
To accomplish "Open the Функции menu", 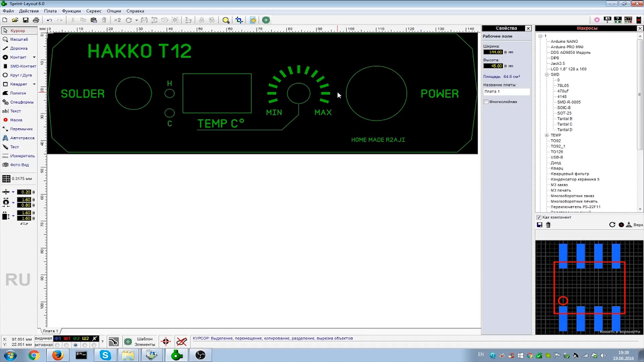I will (71, 11).
